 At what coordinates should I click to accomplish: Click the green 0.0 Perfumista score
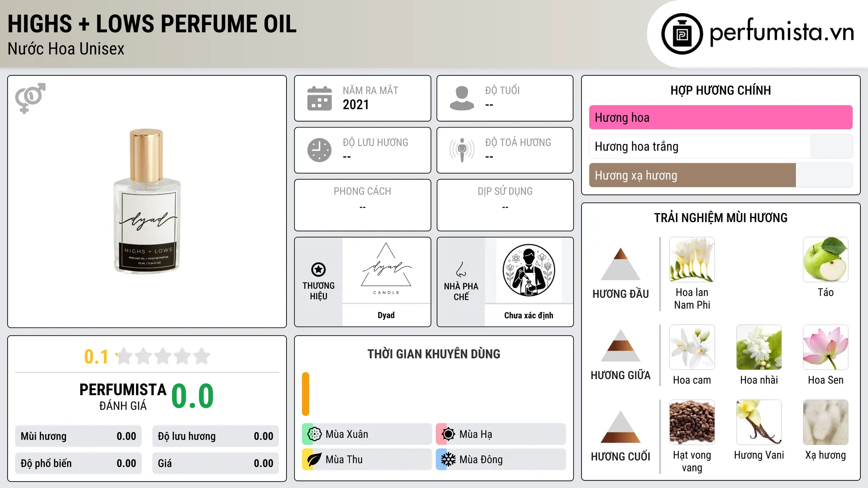point(193,396)
